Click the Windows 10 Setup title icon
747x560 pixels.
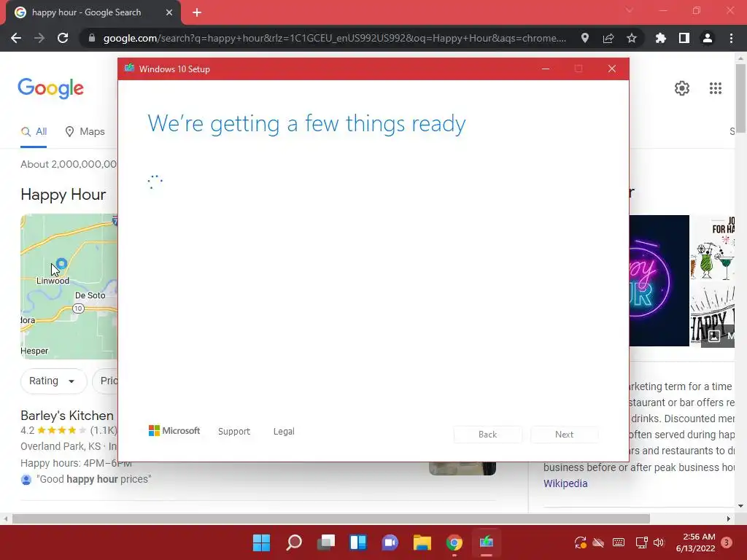point(129,69)
